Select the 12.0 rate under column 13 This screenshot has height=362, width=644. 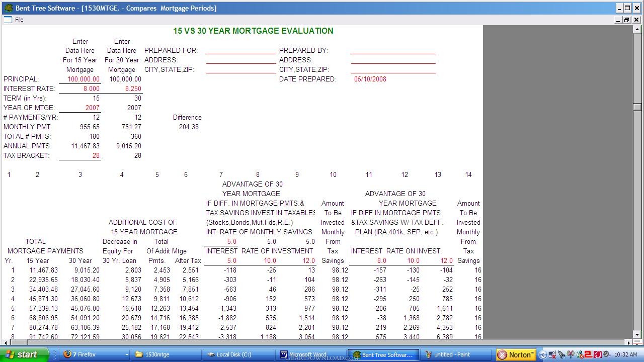point(446,260)
